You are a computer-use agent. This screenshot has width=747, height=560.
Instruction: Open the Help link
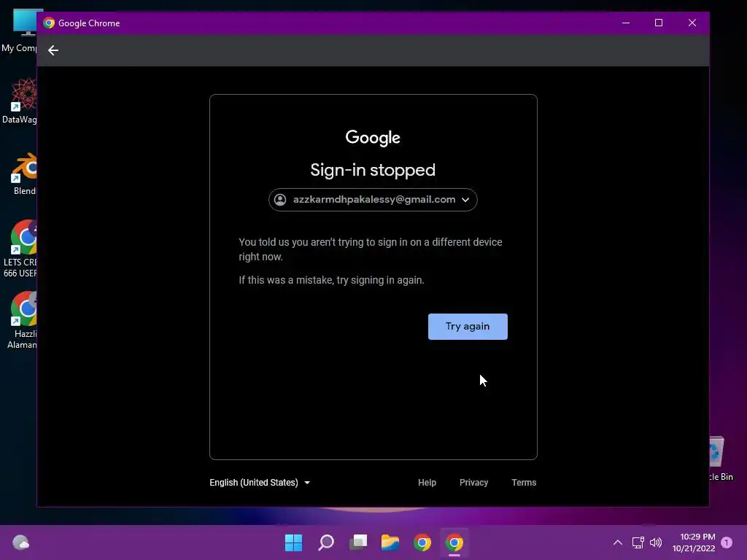(427, 483)
